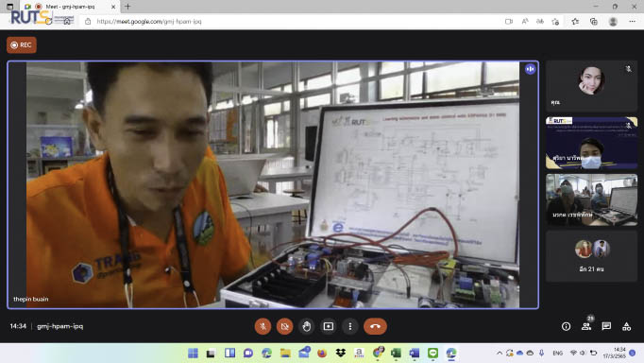Show the participants people panel

click(x=586, y=326)
